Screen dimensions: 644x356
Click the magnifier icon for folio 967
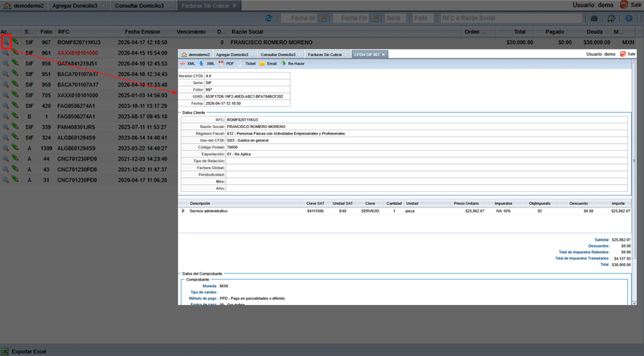pyautogui.click(x=6, y=42)
